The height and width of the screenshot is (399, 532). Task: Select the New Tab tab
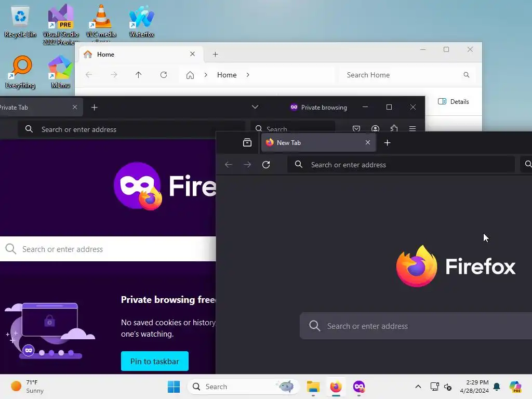318,142
